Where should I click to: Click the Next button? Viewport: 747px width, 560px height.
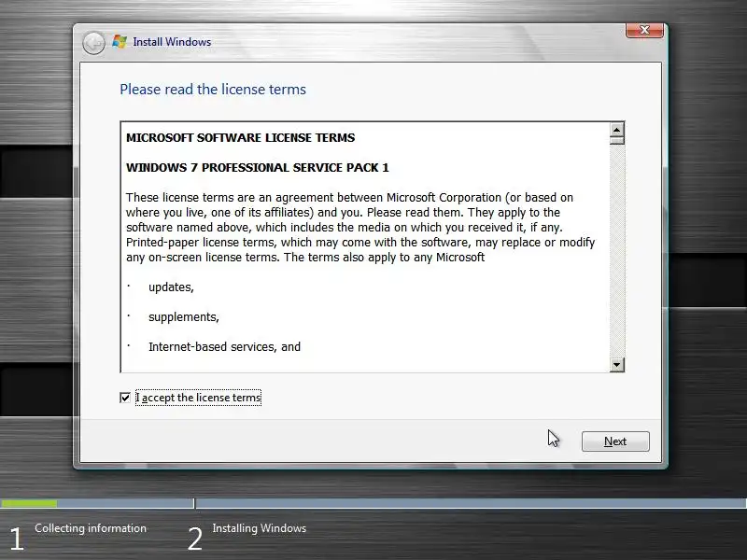pos(615,441)
